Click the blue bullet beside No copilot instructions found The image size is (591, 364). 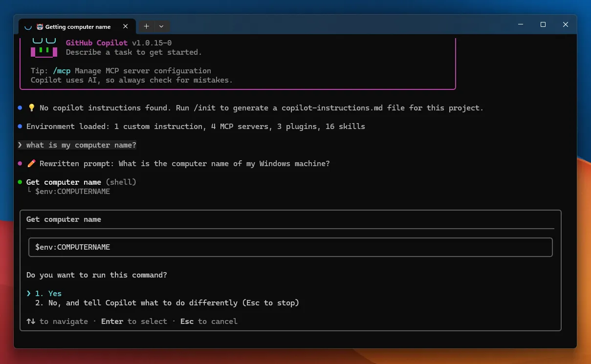click(x=19, y=107)
